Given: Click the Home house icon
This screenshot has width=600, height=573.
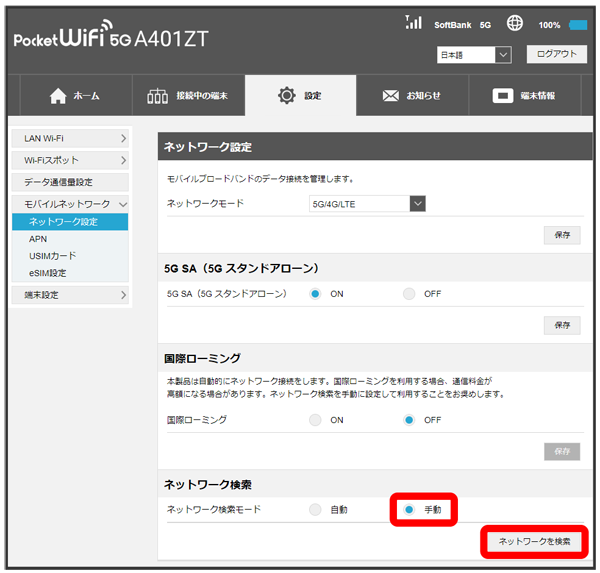Looking at the screenshot, I should pos(58,96).
